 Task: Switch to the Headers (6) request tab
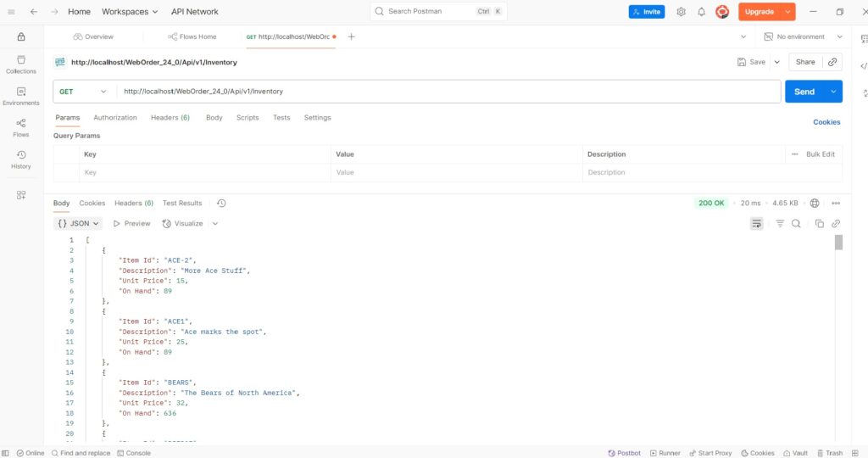pos(170,117)
